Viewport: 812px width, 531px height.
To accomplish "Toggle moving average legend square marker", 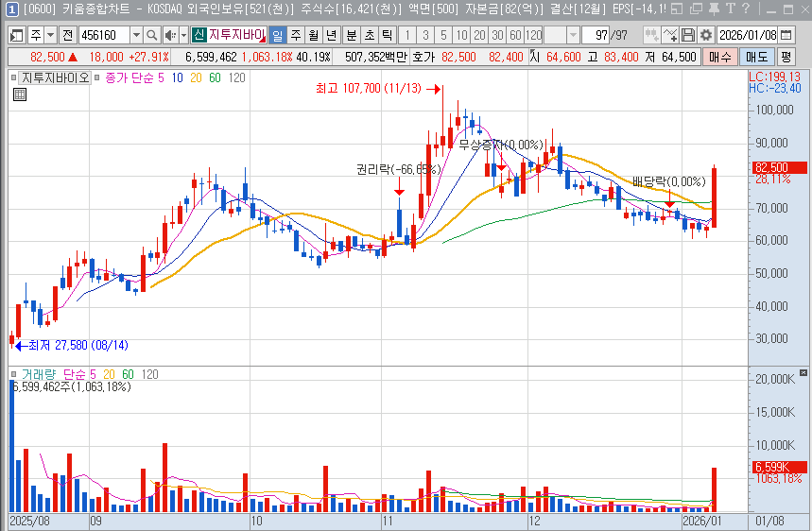I will click(96, 78).
